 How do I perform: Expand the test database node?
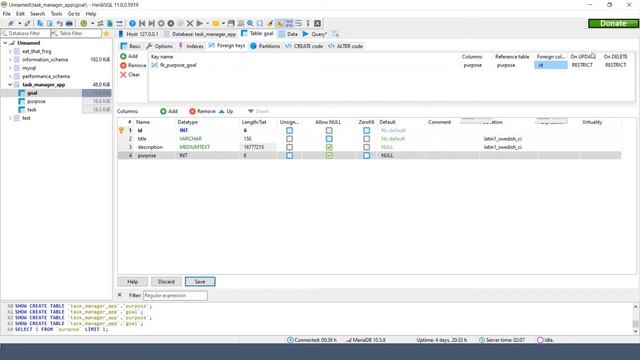pyautogui.click(x=10, y=118)
